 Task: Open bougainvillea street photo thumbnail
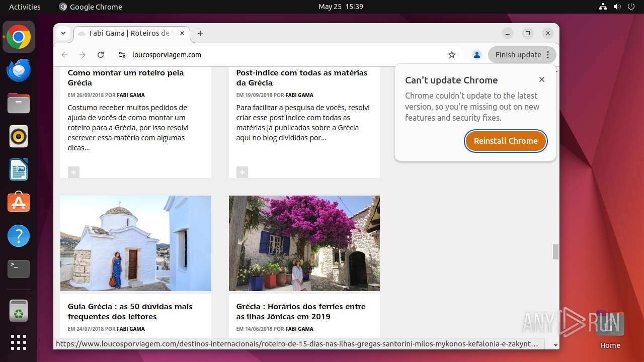304,243
